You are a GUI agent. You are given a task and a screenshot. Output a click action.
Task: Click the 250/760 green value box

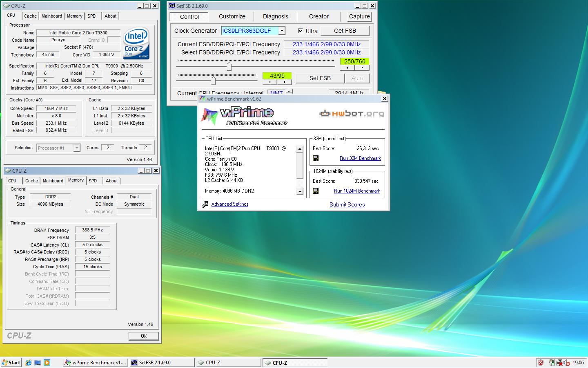[x=354, y=61]
